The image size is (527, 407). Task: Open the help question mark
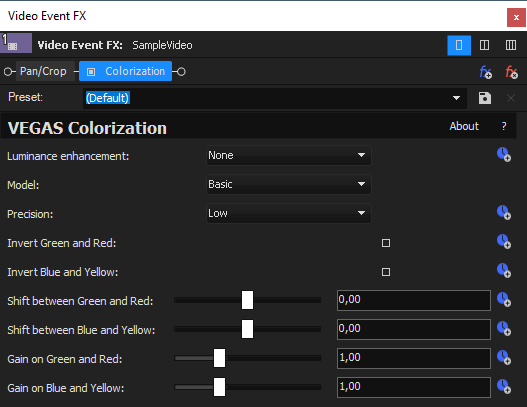[x=504, y=126]
